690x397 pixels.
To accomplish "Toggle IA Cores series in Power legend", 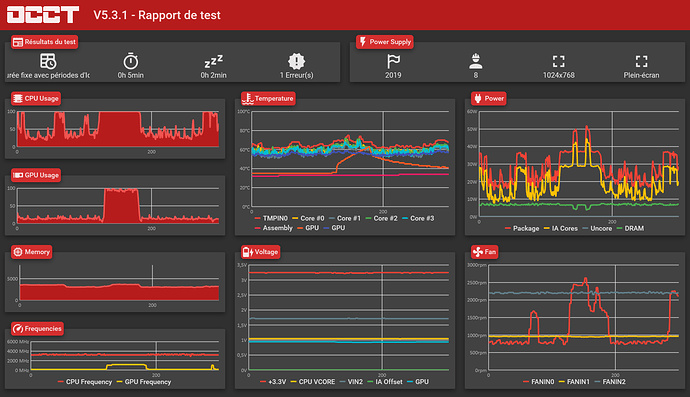I will pyautogui.click(x=561, y=228).
